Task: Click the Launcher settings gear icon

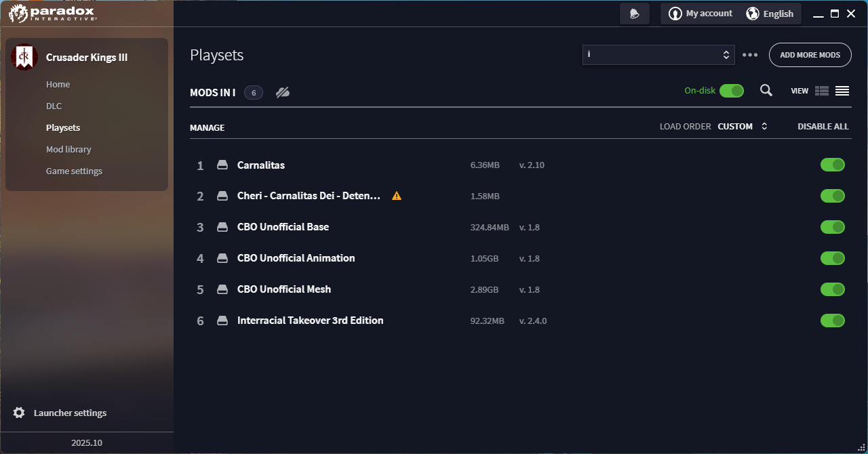Action: click(19, 413)
